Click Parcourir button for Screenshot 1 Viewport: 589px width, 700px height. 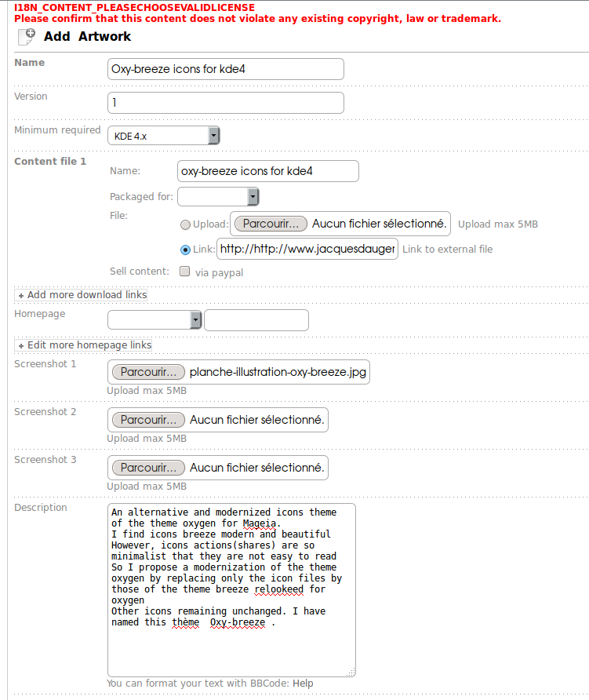point(148,372)
